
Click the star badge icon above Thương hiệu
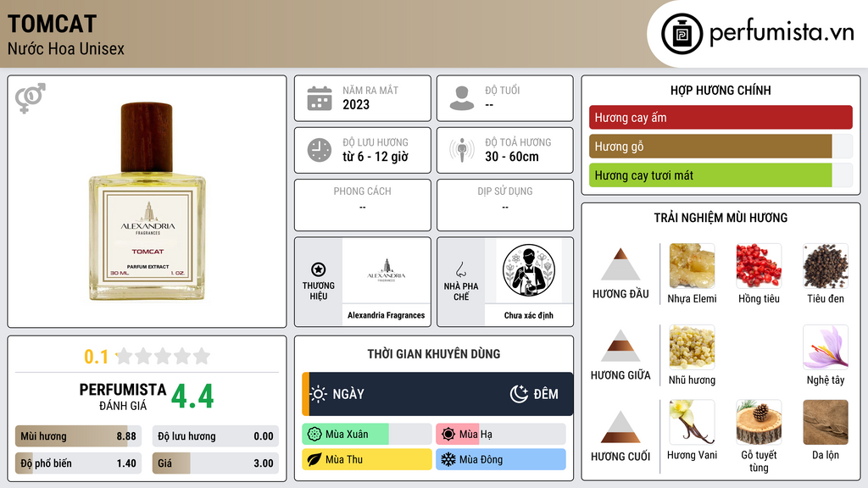point(319,269)
